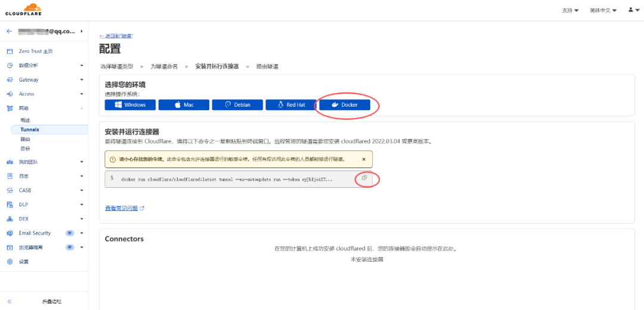644x310 pixels.
Task: Click the 返回到"隧道" back link
Action: click(116, 36)
